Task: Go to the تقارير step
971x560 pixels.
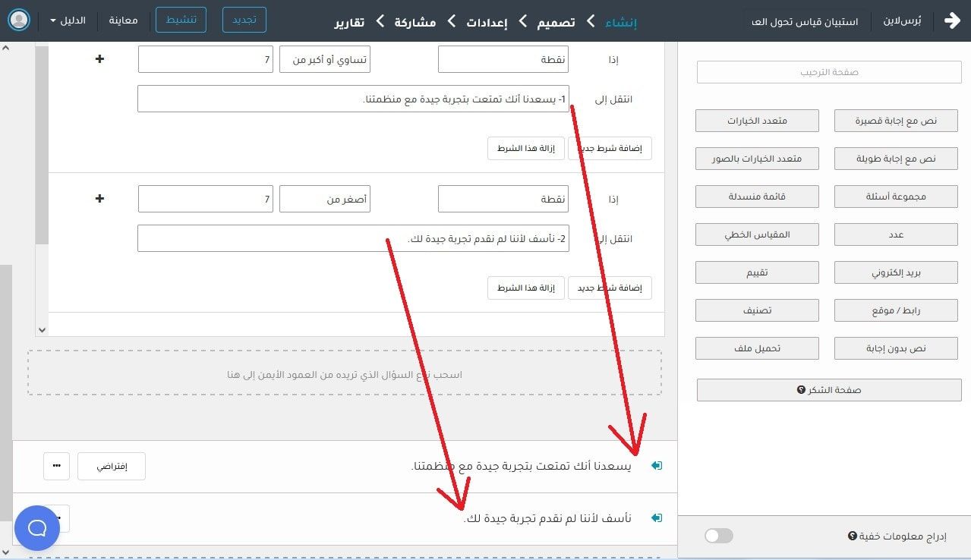Action: 349,22
